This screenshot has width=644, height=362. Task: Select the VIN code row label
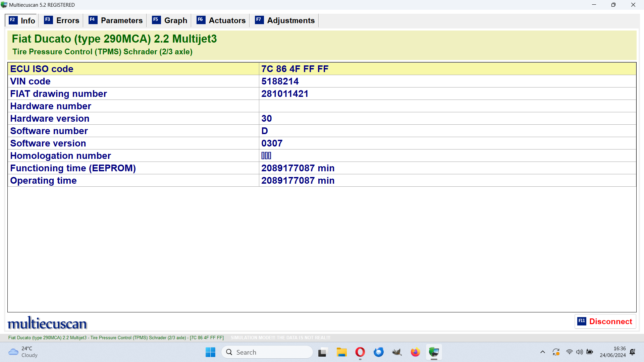pos(30,81)
